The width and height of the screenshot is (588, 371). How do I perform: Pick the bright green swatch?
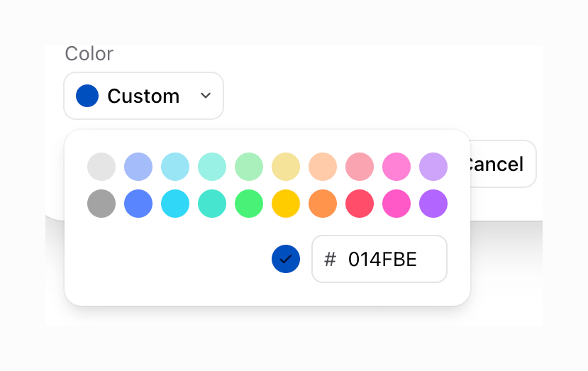click(249, 204)
